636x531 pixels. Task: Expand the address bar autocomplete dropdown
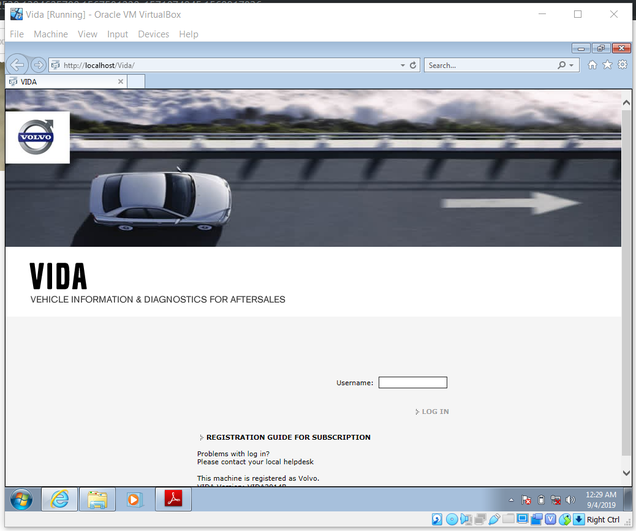point(403,65)
